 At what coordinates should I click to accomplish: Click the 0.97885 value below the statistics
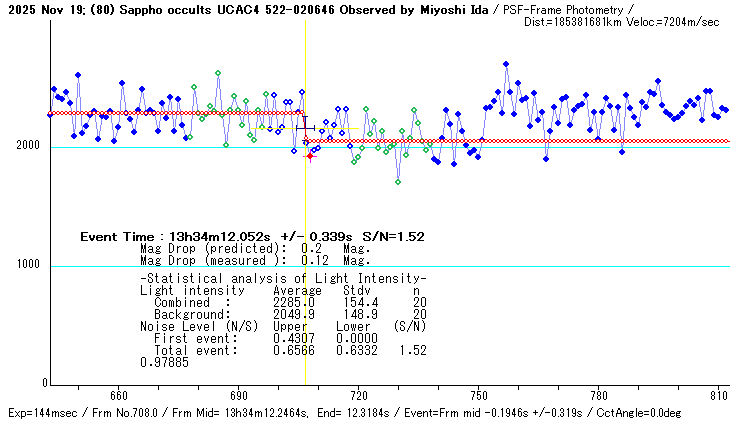tap(162, 362)
